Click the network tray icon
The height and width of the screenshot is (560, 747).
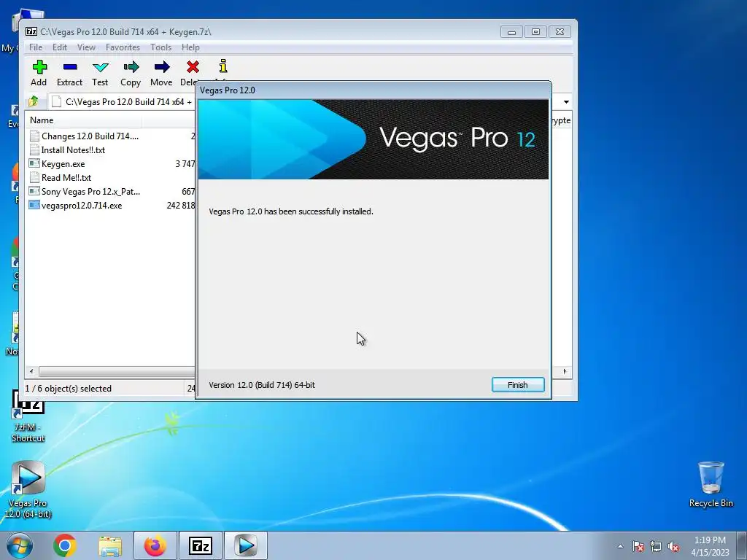pyautogui.click(x=656, y=546)
